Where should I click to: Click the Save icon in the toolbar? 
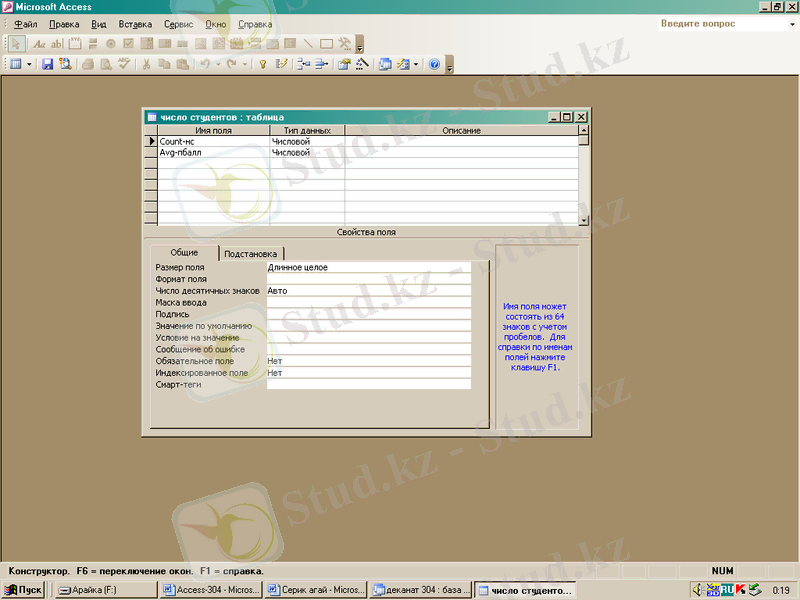pos(47,64)
